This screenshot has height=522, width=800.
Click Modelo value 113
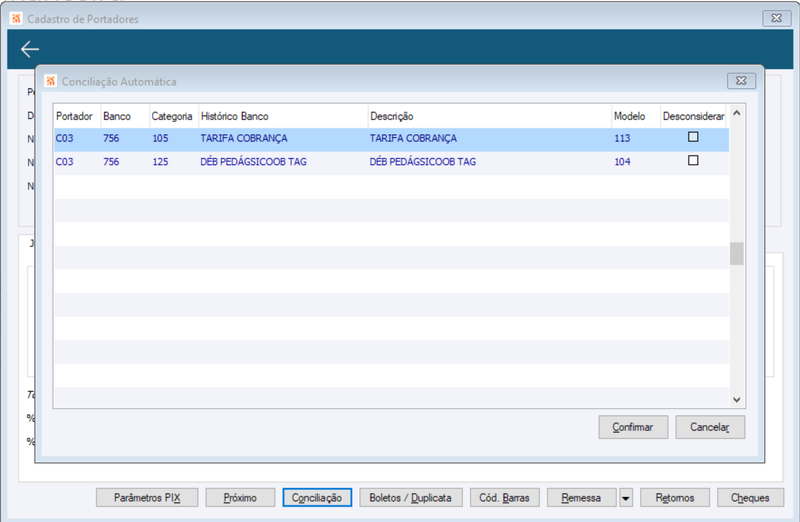coord(622,138)
